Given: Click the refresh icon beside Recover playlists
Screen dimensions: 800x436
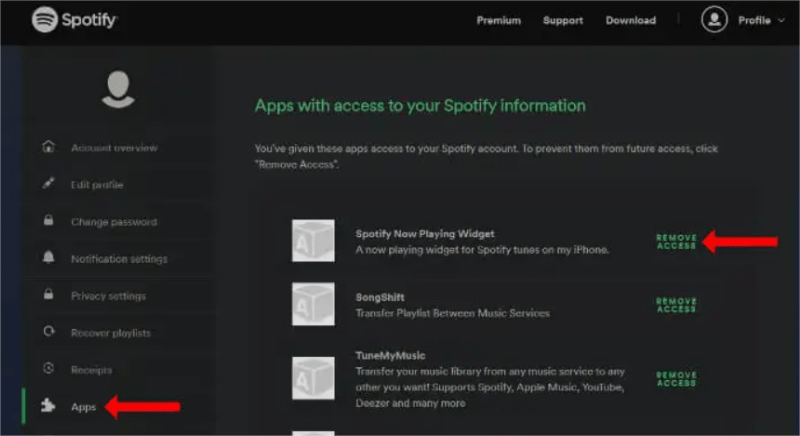Looking at the screenshot, I should [48, 331].
